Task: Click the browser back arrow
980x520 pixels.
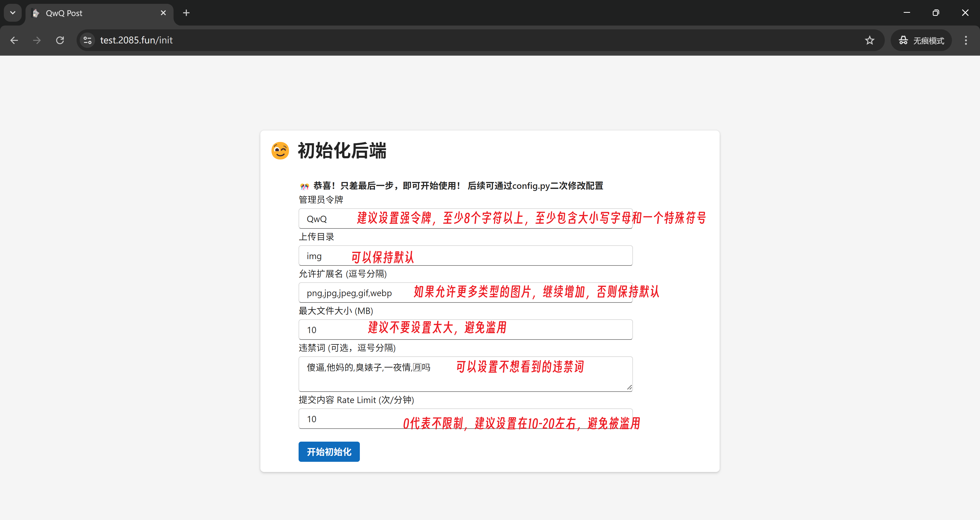Action: click(x=14, y=40)
